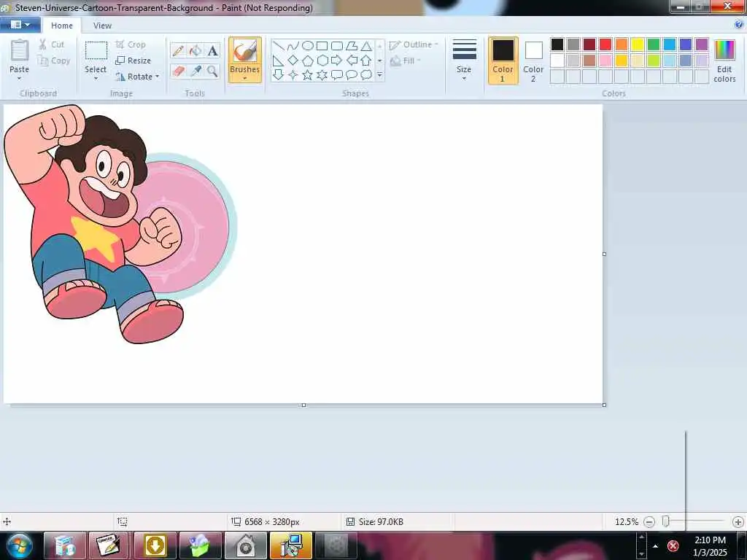Choose the Five-point star shape
Screen dimensions: 747x560
[308, 75]
